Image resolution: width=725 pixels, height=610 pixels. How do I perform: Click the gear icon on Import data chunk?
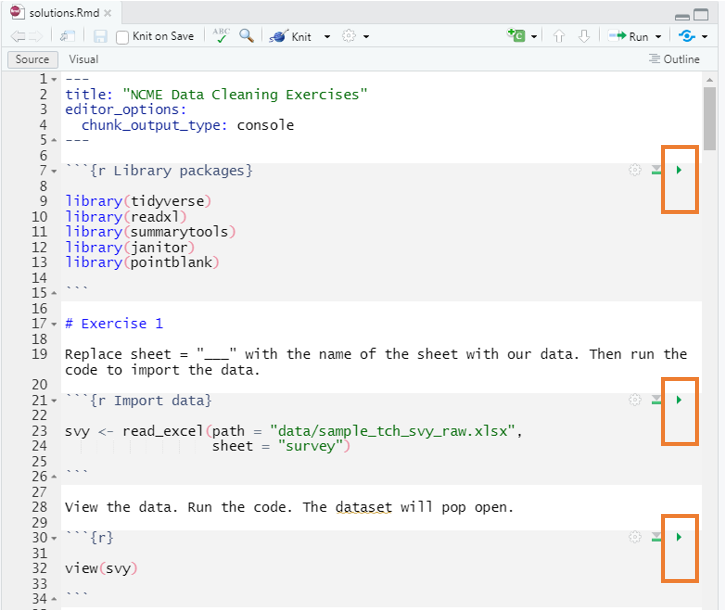tap(634, 400)
